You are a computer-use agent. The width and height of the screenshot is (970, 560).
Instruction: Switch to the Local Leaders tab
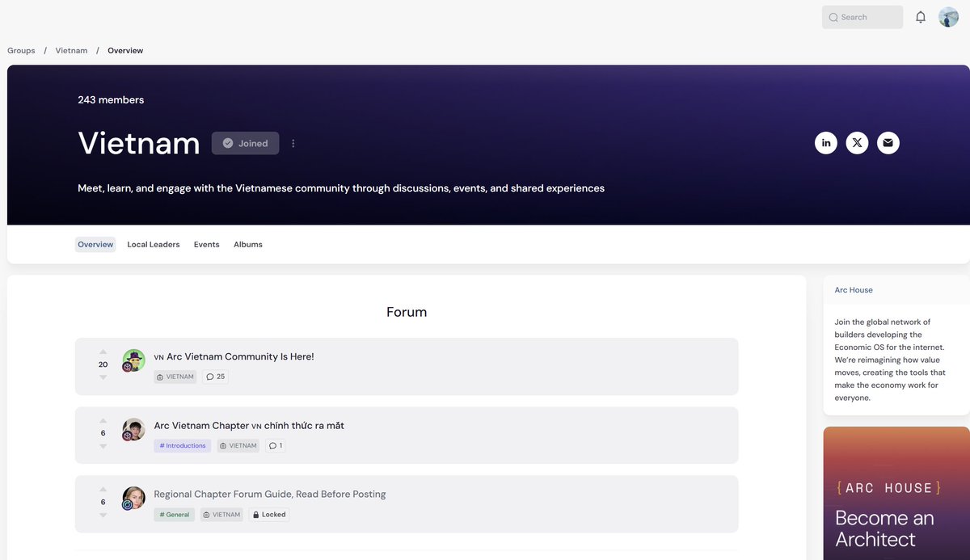[x=154, y=244]
